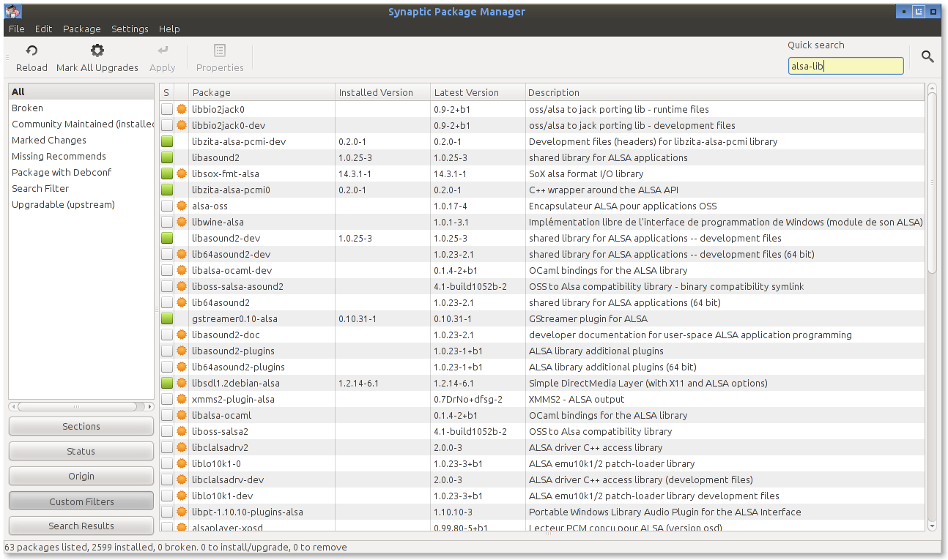Focus the Quick search input field
Screen dimensions: 948x560
pyautogui.click(x=845, y=66)
